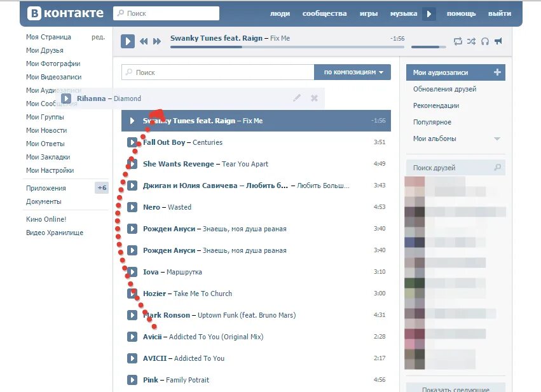The width and height of the screenshot is (541, 392).
Task: Play the Swanky Tunes Fix Me row
Action: coord(132,121)
